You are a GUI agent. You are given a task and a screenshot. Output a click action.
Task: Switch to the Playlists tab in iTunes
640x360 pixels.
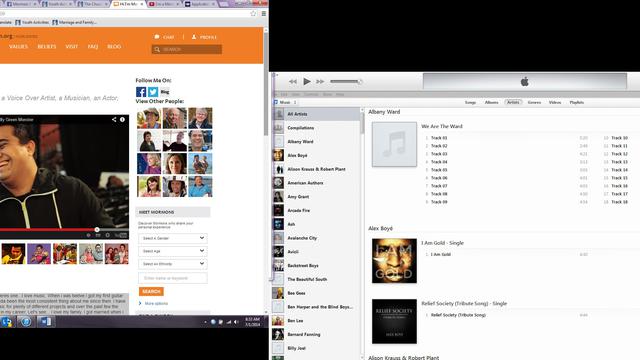(x=577, y=102)
